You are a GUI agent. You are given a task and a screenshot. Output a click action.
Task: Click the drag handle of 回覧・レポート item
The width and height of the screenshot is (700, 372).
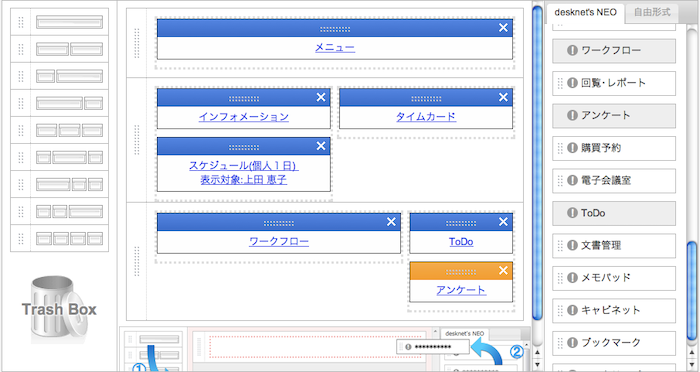(x=560, y=83)
